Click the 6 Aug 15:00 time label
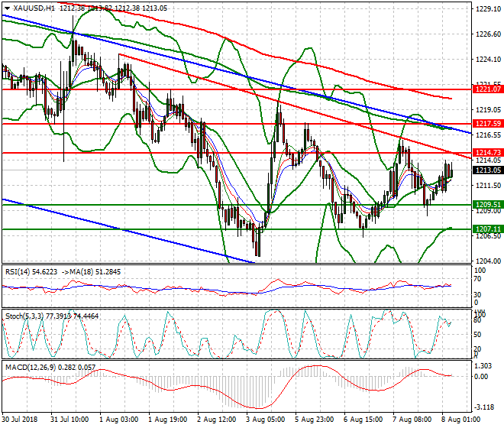The width and height of the screenshot is (504, 428). pos(363,420)
